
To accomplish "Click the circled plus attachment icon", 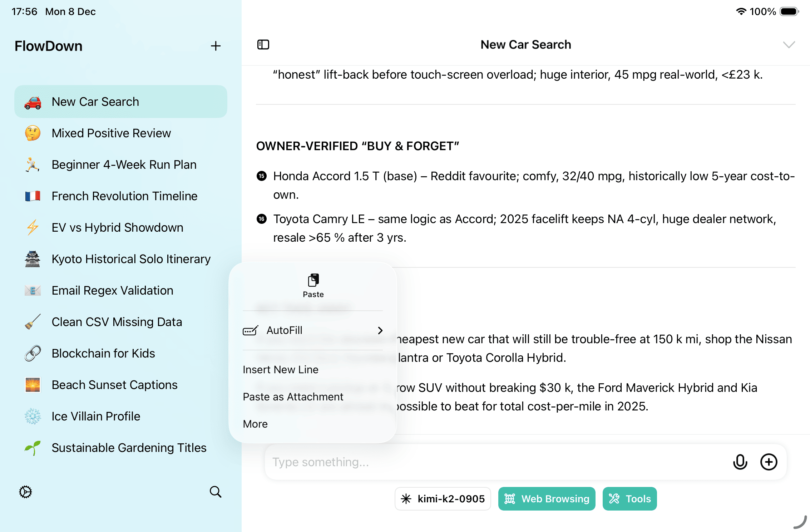I will point(769,462).
